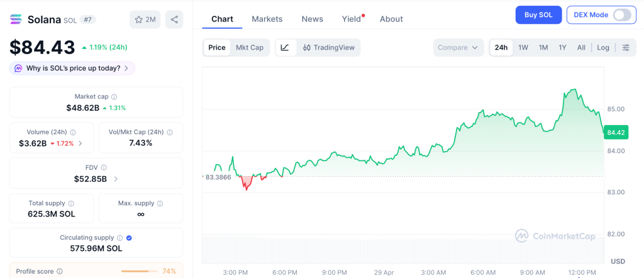Select the 1W time range

point(523,48)
